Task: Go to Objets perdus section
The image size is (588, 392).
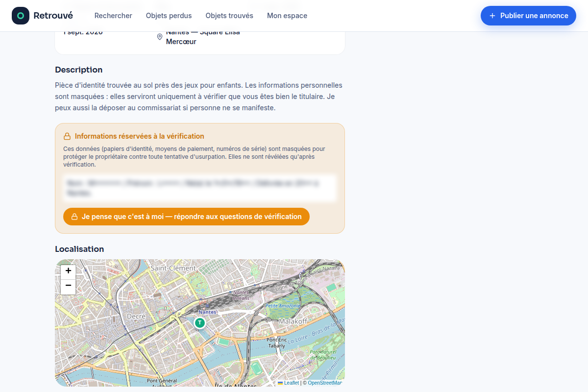Action: (x=169, y=16)
